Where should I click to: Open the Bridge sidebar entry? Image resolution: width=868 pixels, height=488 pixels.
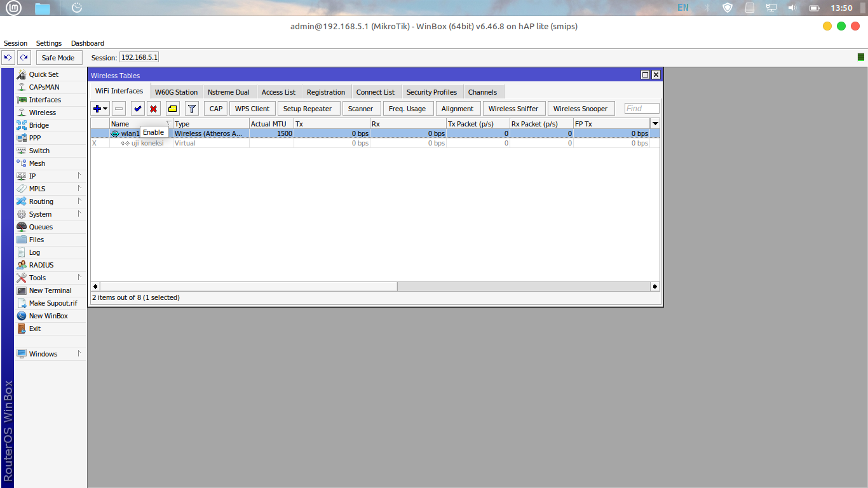pyautogui.click(x=51, y=125)
